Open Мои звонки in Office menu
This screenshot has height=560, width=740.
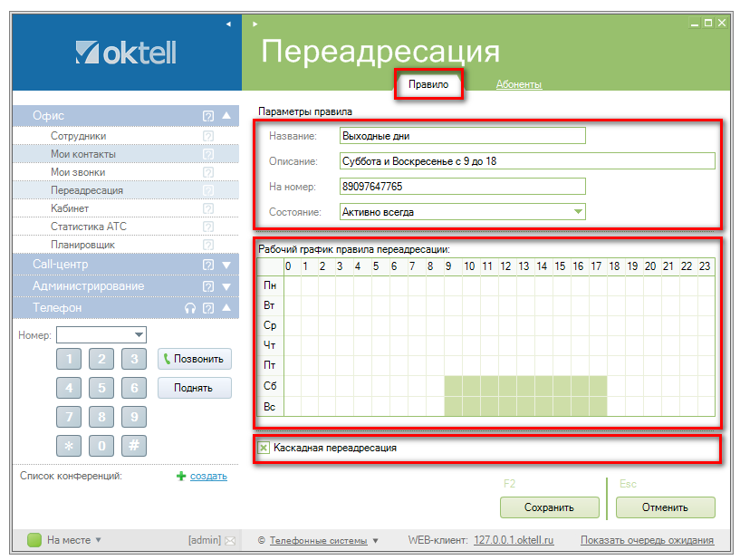coord(78,172)
